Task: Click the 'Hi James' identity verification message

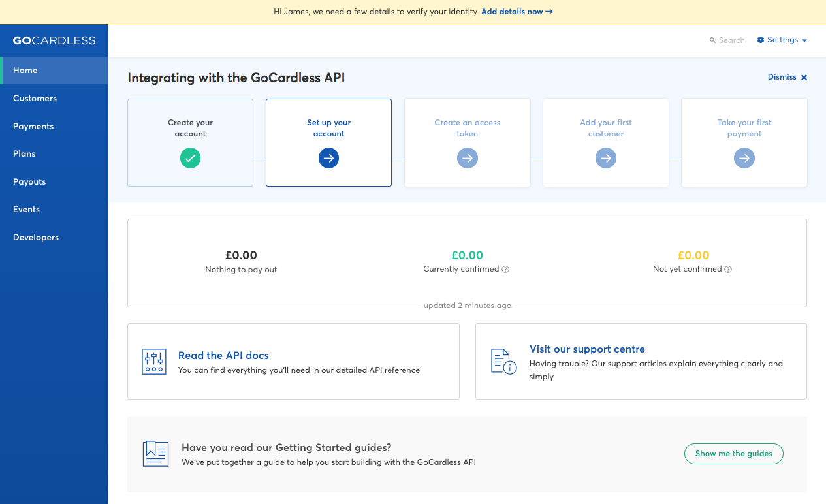Action: 376,12
